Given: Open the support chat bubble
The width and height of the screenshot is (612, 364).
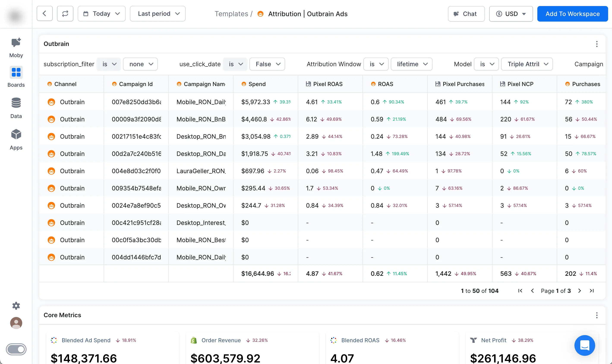Looking at the screenshot, I should [584, 345].
